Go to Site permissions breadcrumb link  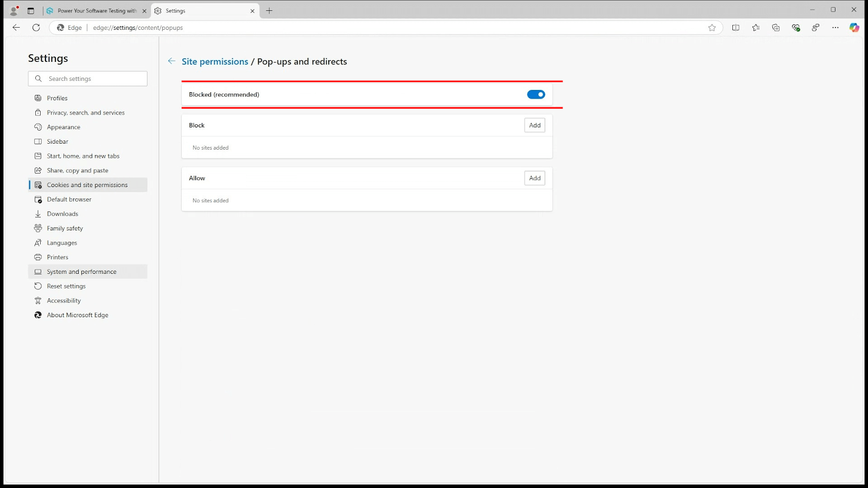(x=215, y=62)
